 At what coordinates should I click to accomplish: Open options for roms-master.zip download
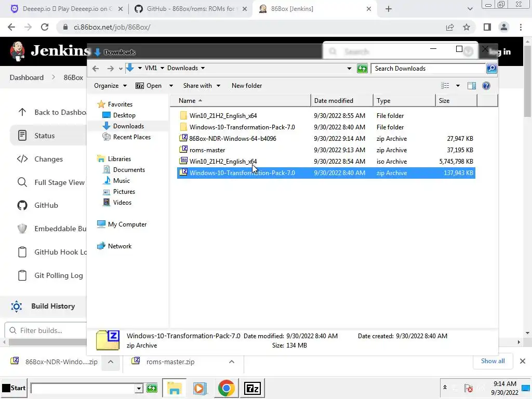click(x=232, y=362)
